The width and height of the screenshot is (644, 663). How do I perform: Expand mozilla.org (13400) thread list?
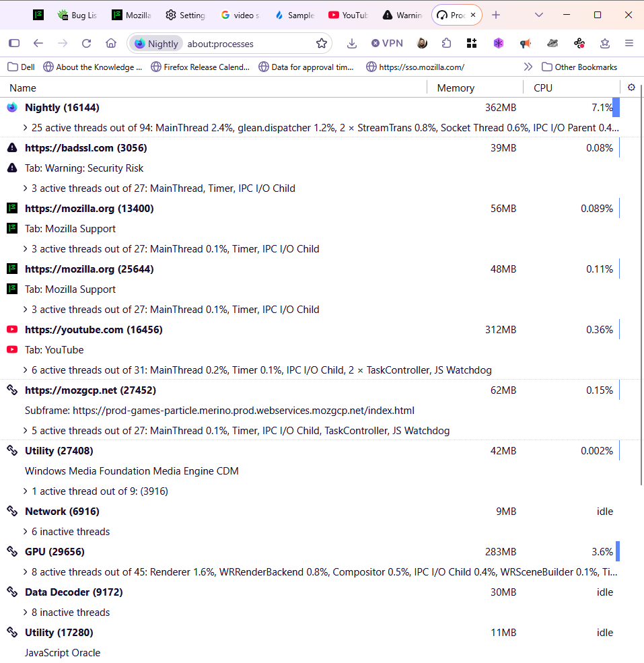tap(26, 249)
